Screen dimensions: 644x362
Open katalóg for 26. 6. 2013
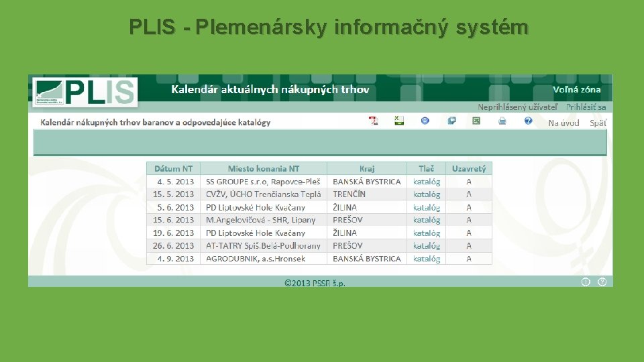point(427,245)
